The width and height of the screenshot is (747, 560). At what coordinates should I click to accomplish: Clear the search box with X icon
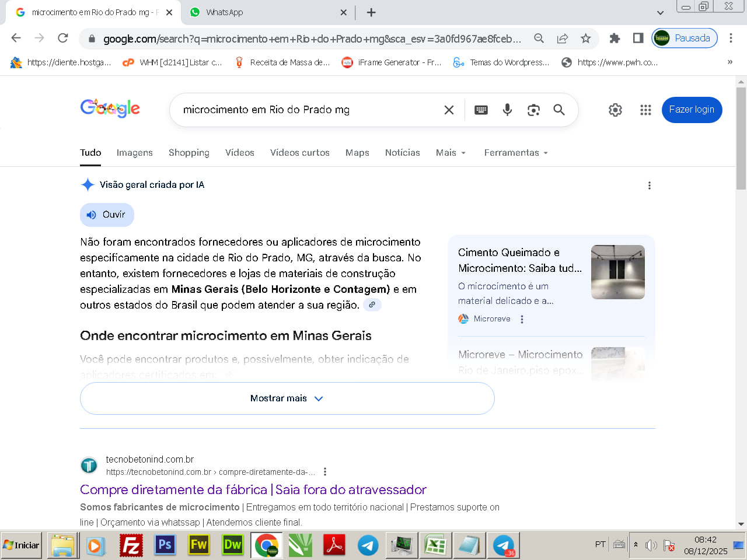(x=449, y=110)
